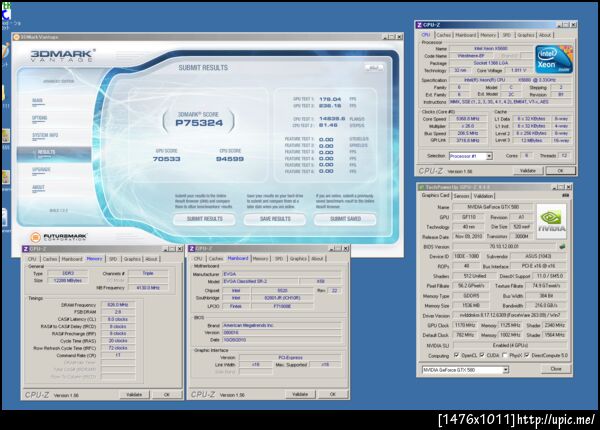Click the screenshot camera icon in GPU-Z

[x=566, y=195]
